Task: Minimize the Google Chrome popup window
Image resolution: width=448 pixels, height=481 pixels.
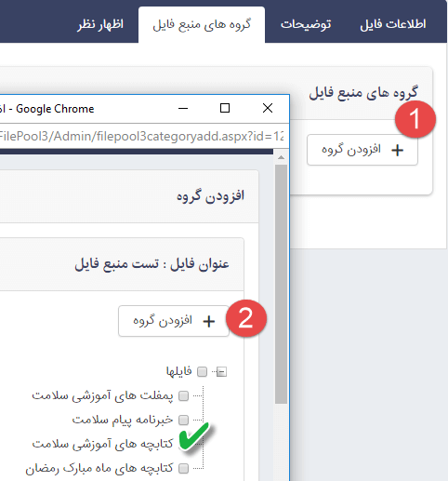Action: [183, 108]
